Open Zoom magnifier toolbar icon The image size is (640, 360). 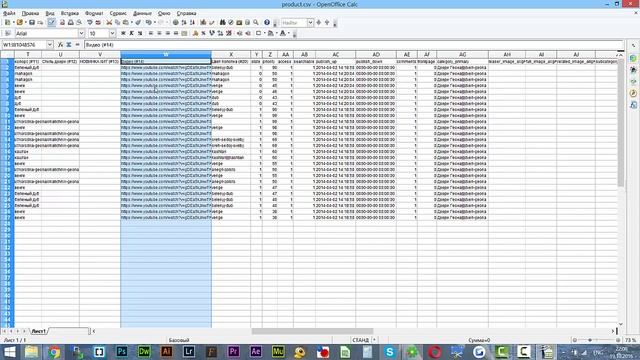pyautogui.click(x=256, y=22)
